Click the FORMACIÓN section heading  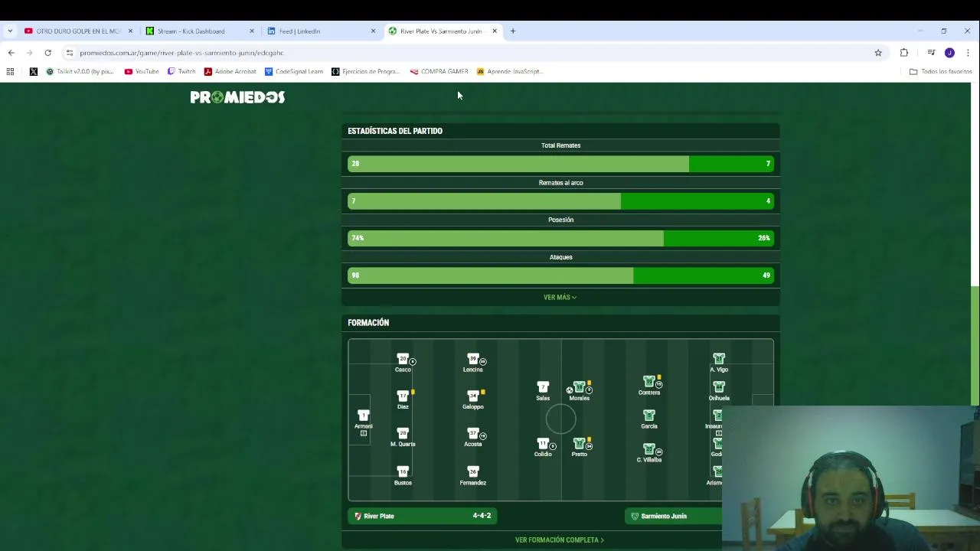(x=368, y=323)
